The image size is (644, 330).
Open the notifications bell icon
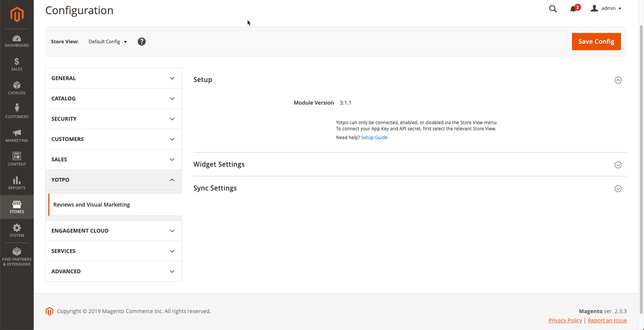573,9
